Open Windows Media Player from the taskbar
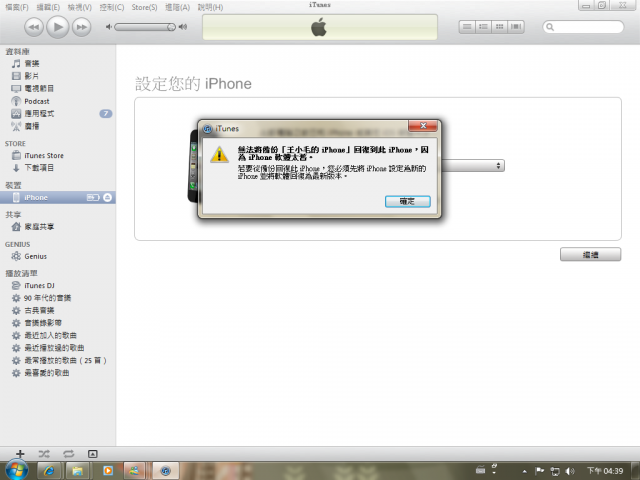 pos(108,471)
